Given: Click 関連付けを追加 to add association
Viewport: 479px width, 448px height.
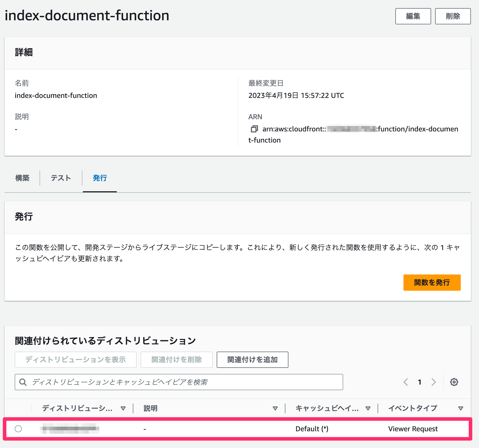Looking at the screenshot, I should pos(252,359).
